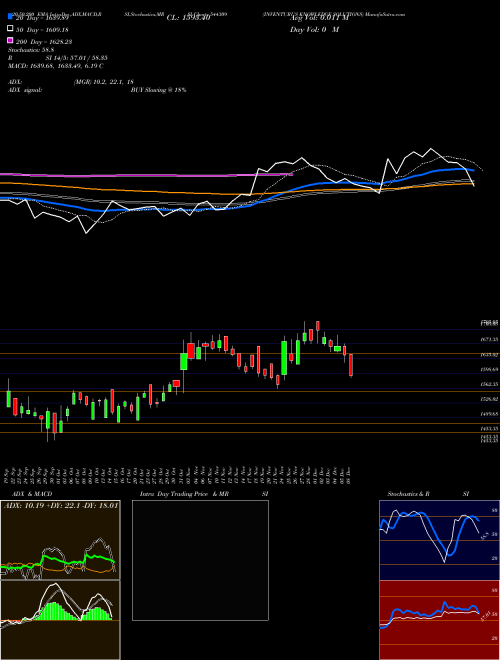The image size is (500, 660).
Task: Click the 'BUY Slowing @ 18%' signal text
Action: click(158, 90)
